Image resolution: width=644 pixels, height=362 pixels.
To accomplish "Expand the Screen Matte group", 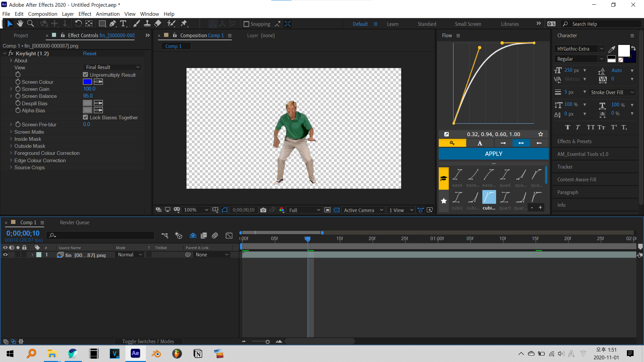I will pyautogui.click(x=11, y=132).
